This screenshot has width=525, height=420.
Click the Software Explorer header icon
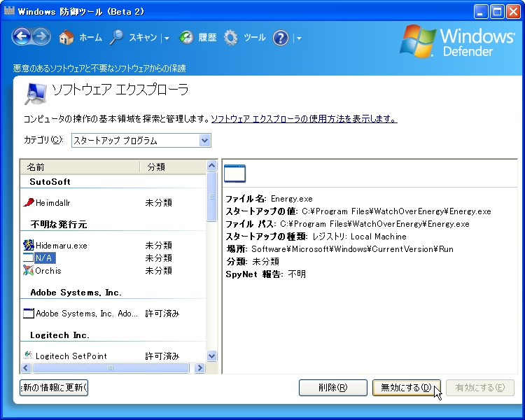[35, 93]
